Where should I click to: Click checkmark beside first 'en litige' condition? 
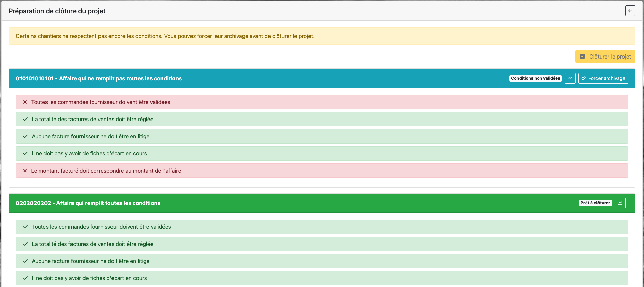[x=25, y=136]
